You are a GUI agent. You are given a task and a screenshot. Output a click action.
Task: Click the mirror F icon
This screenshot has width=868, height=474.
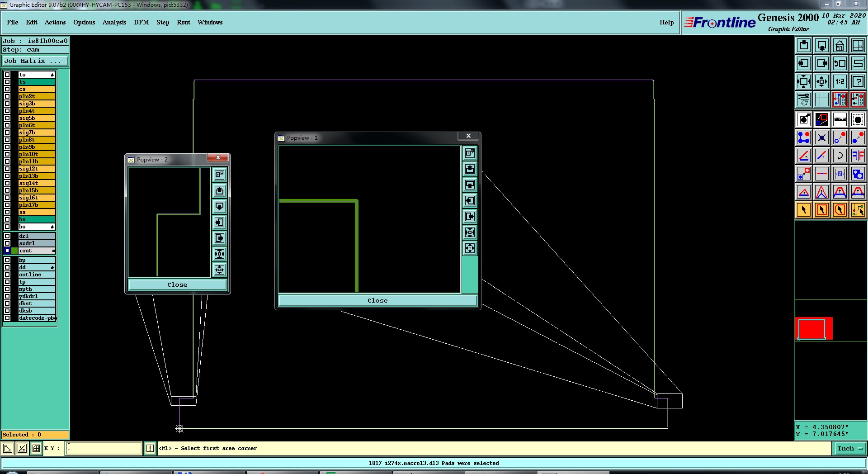(x=858, y=156)
